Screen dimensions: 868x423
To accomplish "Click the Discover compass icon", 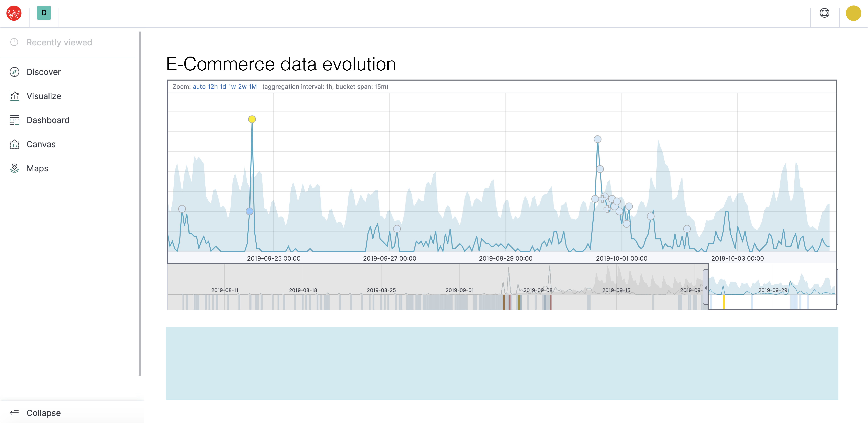I will pos(14,72).
